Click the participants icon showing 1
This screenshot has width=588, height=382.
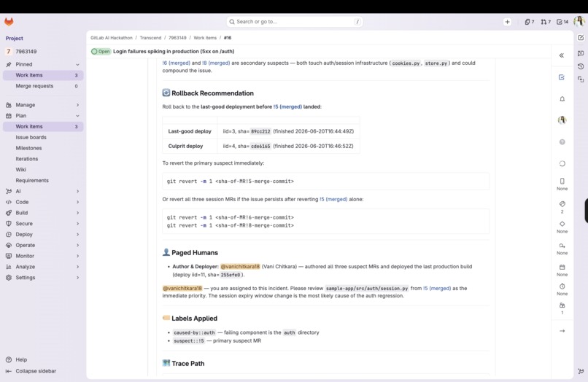(562, 305)
